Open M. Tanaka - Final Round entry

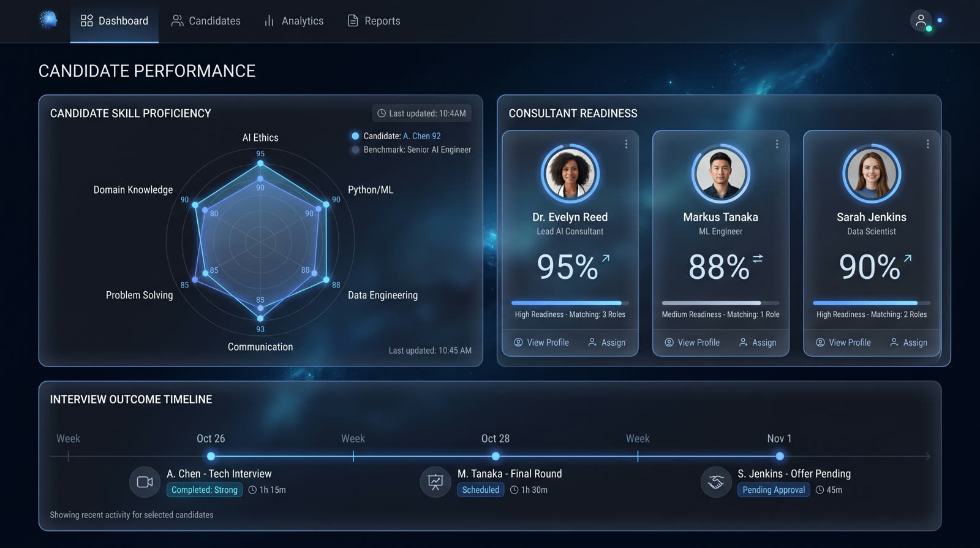coord(510,474)
